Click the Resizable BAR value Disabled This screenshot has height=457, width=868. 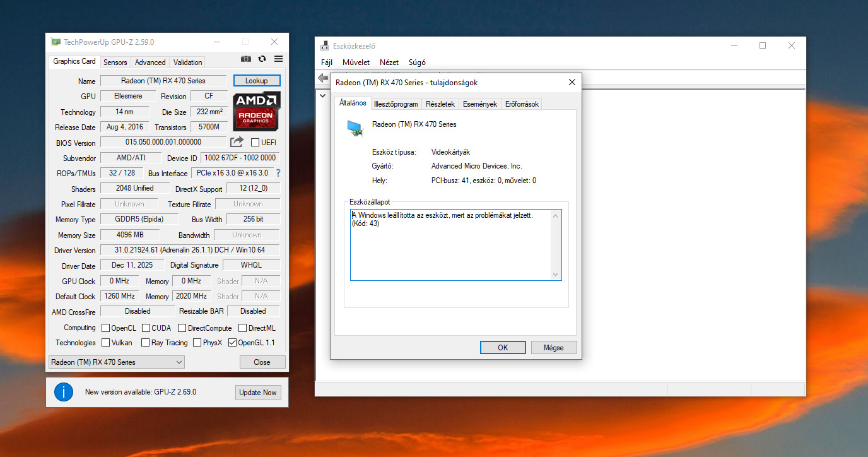pos(253,311)
